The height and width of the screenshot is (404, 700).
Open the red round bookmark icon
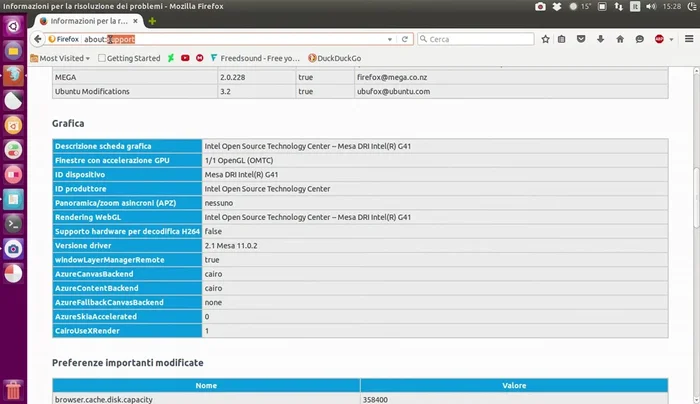(200, 58)
